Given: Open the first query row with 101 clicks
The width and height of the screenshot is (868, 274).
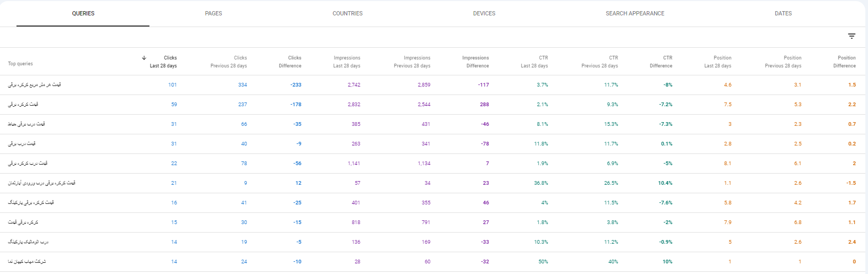Looking at the screenshot, I should pos(434,85).
